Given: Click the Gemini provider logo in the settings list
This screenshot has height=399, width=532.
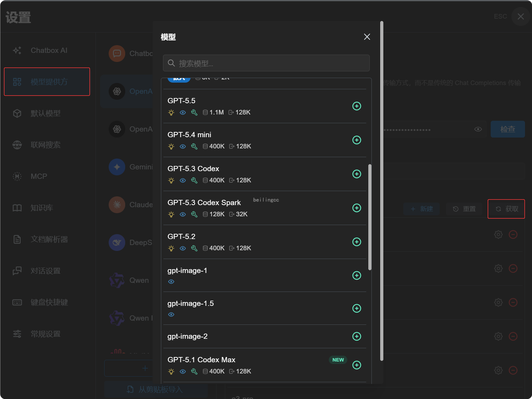Looking at the screenshot, I should point(117,167).
